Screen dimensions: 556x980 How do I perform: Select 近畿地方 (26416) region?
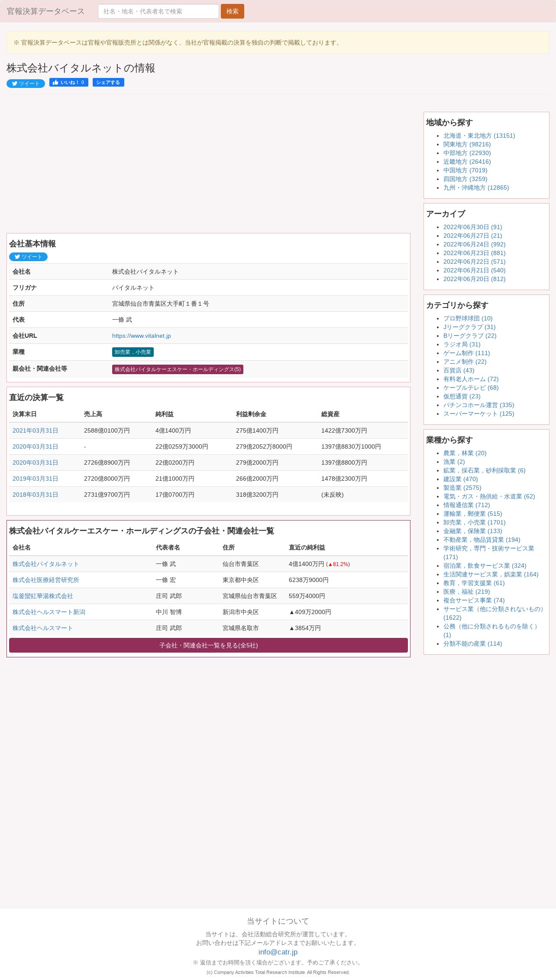point(467,162)
